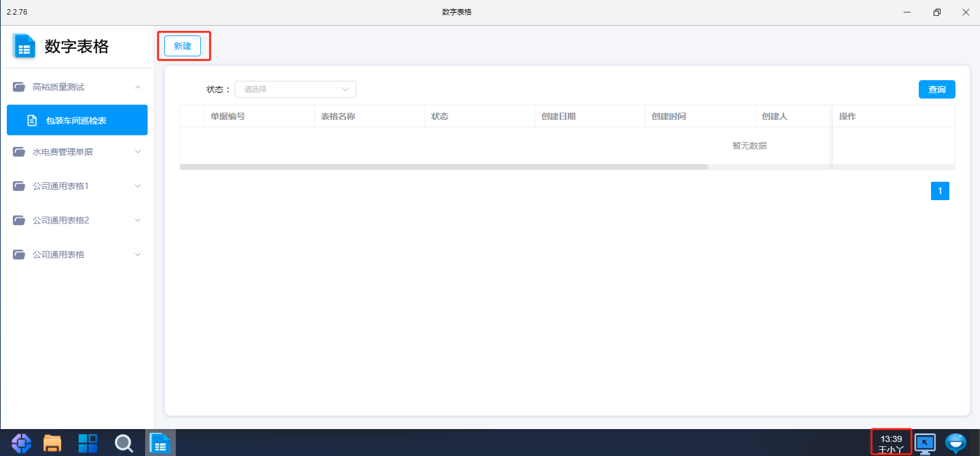Screen dimensions: 980x456
Task: Click the remote desktop monitor tray icon
Action: [925, 443]
